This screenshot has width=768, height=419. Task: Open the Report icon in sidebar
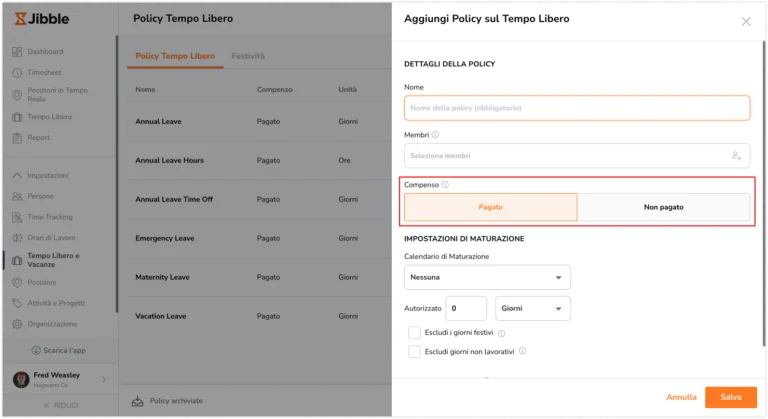point(17,138)
